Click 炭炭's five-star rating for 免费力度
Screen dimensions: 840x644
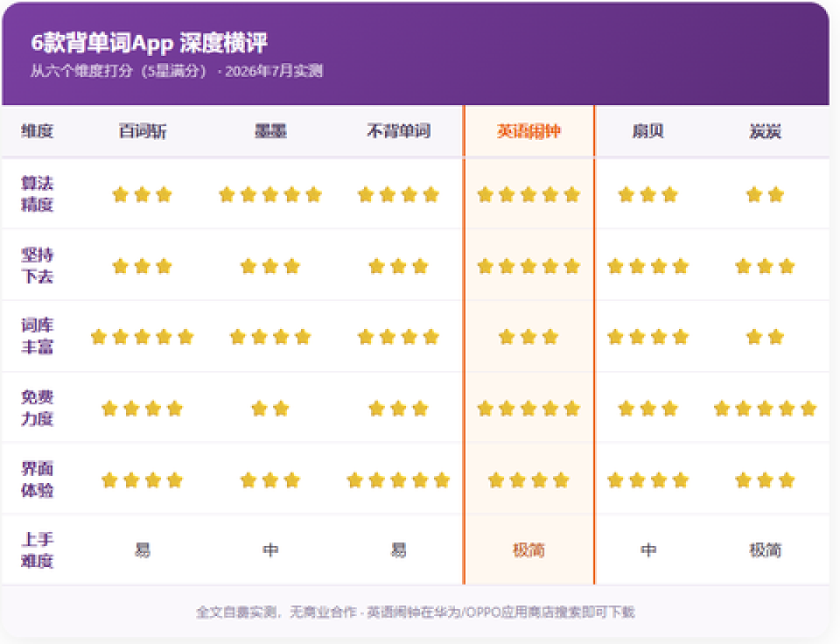765,409
